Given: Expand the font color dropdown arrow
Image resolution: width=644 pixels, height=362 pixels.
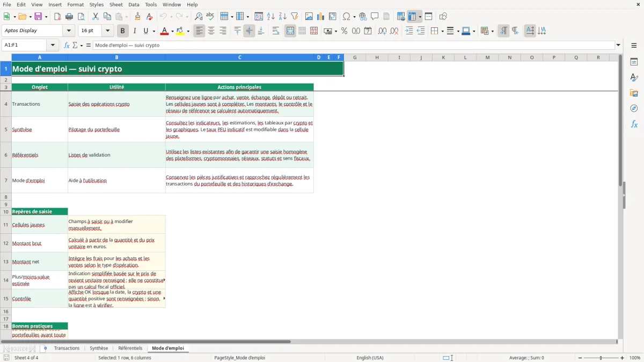Looking at the screenshot, I should (172, 31).
